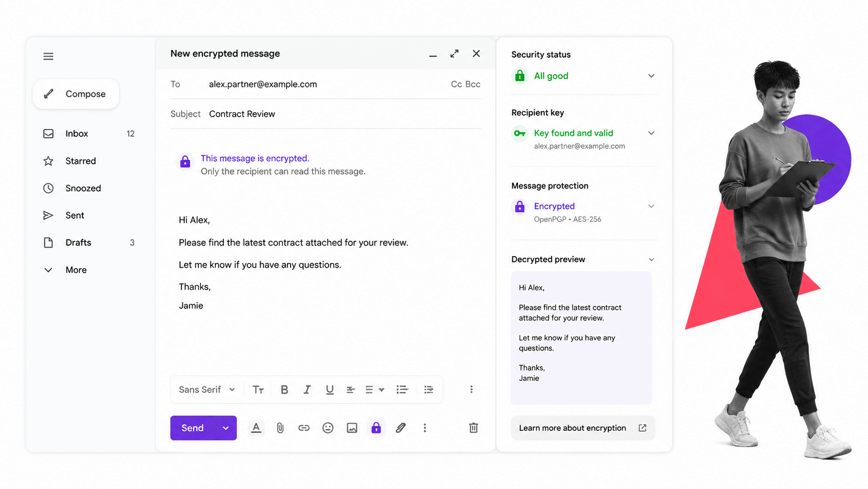
Task: Close the New encrypted message window
Action: coord(476,54)
